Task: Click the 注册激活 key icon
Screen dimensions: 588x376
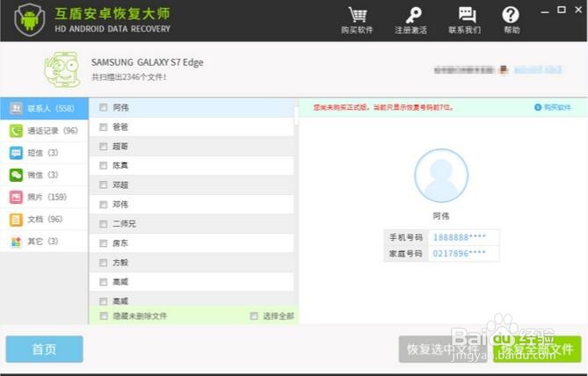Action: coord(413,15)
